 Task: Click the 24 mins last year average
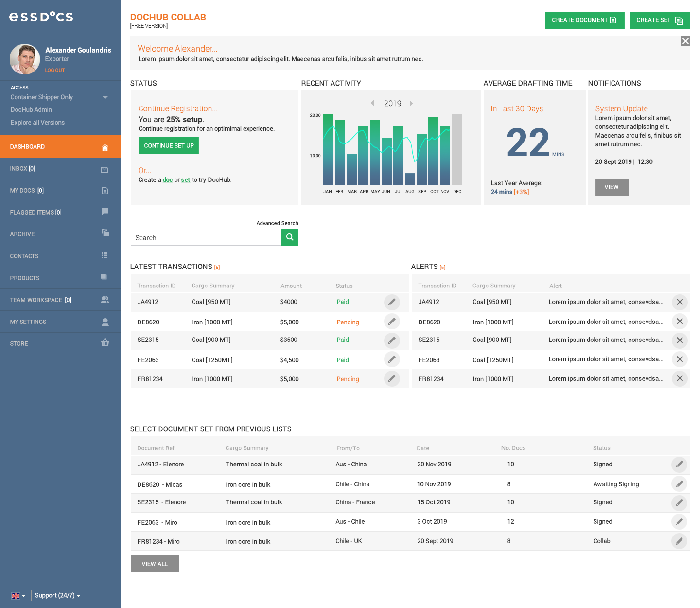point(501,192)
